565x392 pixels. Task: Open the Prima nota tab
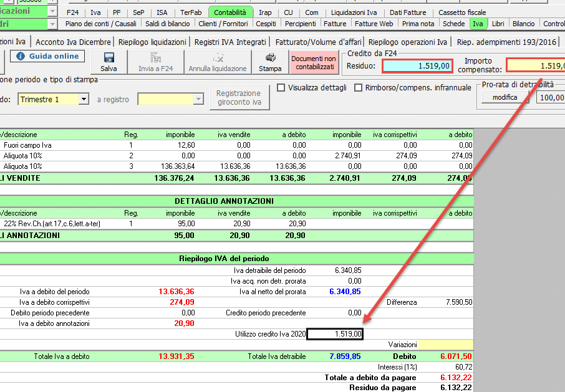[418, 24]
